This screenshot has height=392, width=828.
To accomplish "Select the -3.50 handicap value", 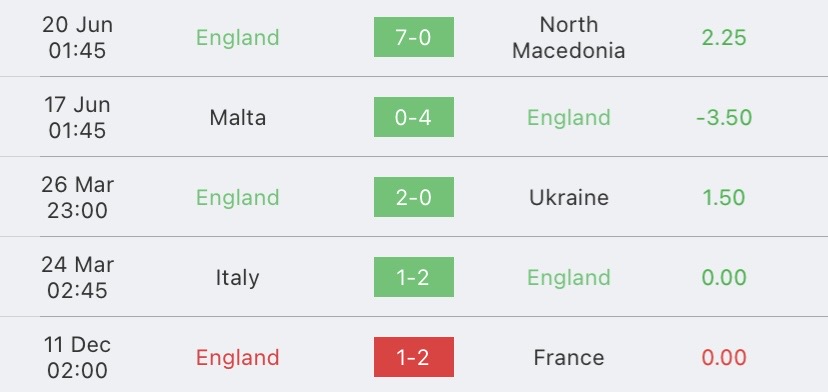I will (x=724, y=117).
